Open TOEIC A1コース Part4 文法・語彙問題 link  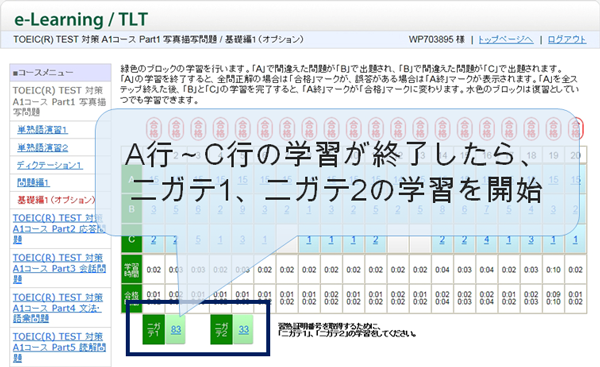click(57, 308)
